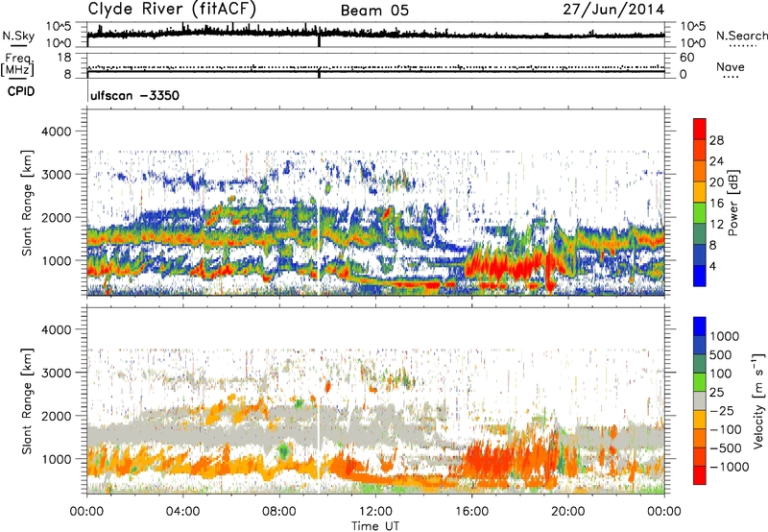The height and width of the screenshot is (532, 768).
Task: Click the '16:00' time tick label
Action: click(x=471, y=512)
